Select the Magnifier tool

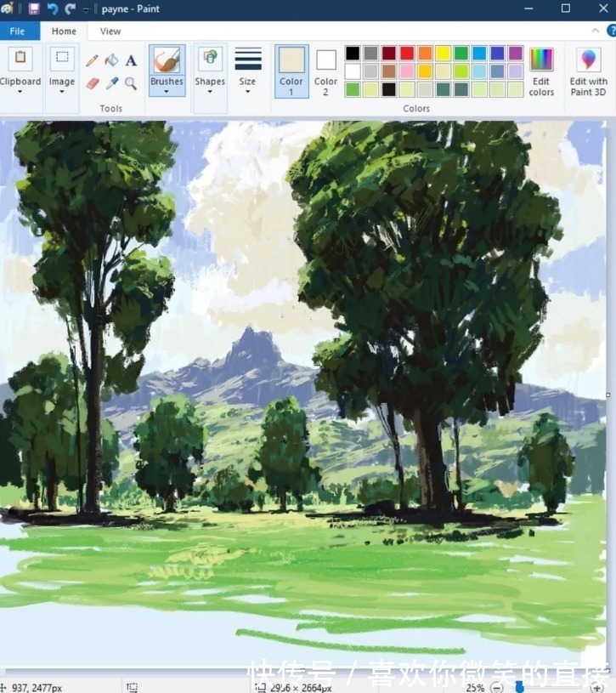pyautogui.click(x=131, y=83)
